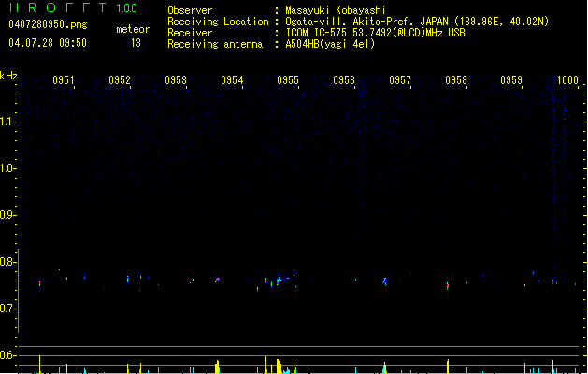The image size is (588, 374).
Task: Click the meteor count 13
Action: point(136,43)
